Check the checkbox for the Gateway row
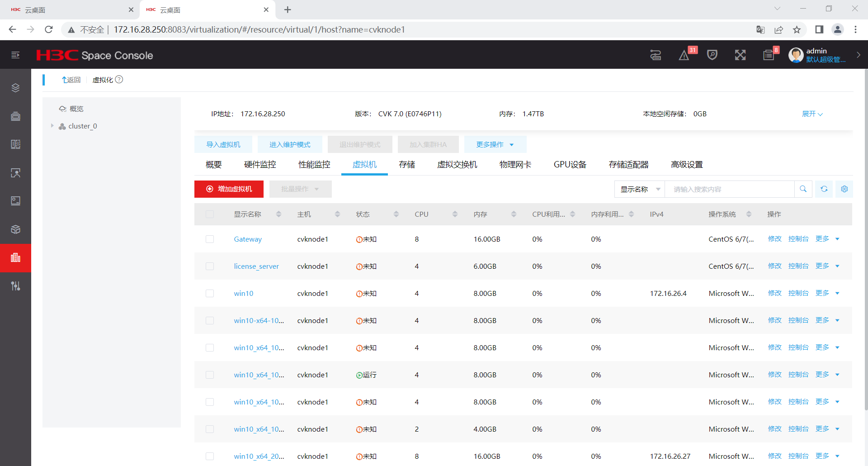Viewport: 868px width, 466px height. pos(210,239)
